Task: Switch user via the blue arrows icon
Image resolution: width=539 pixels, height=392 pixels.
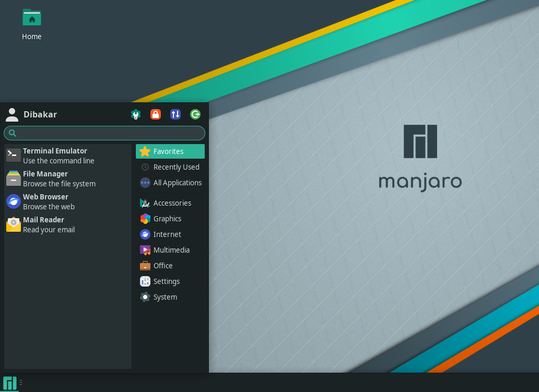Action: [175, 114]
